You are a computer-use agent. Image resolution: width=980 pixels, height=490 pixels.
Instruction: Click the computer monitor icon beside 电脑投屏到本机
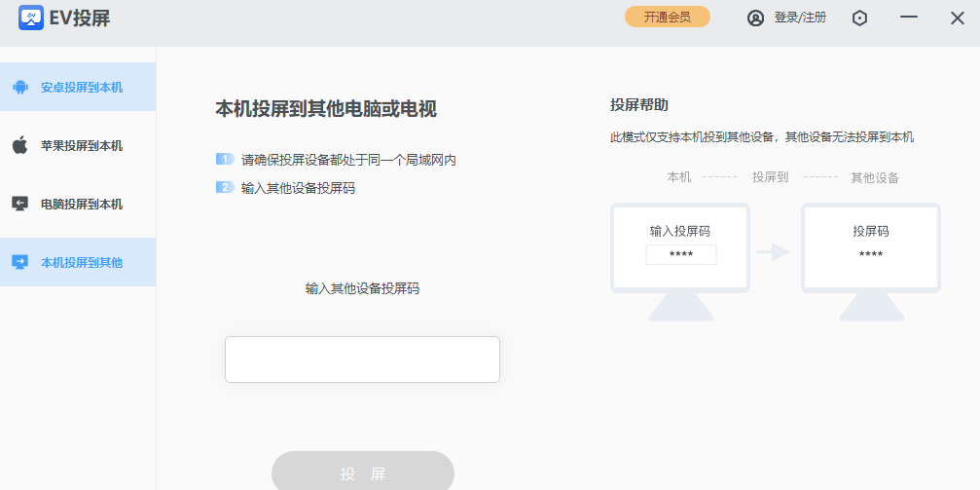click(19, 204)
